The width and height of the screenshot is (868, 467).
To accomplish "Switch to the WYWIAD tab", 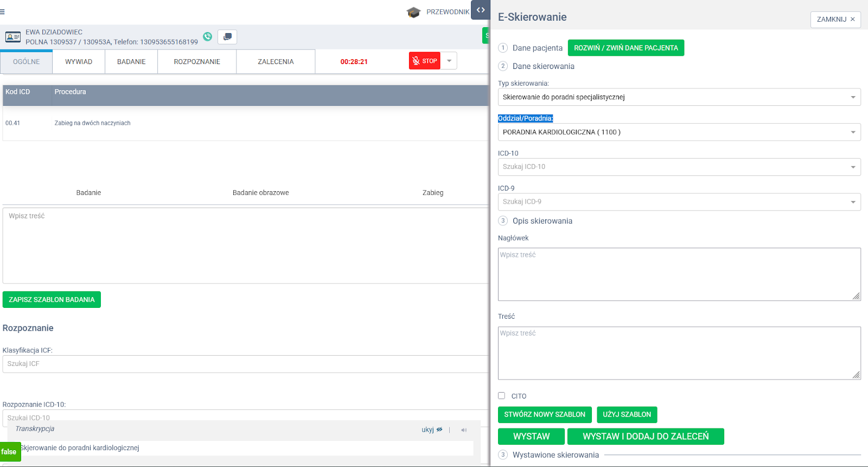I will click(79, 61).
